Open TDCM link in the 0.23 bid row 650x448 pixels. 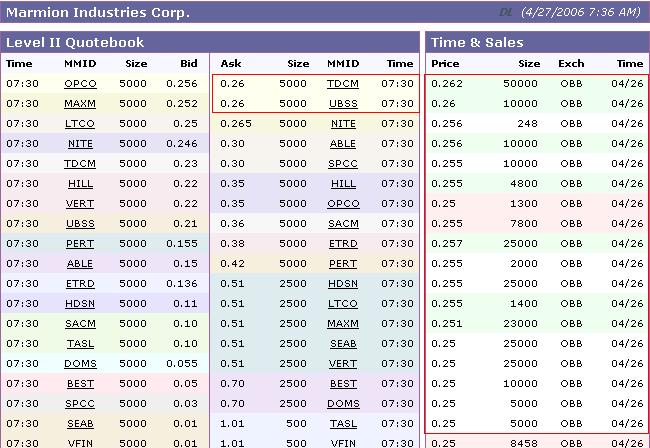tap(80, 164)
